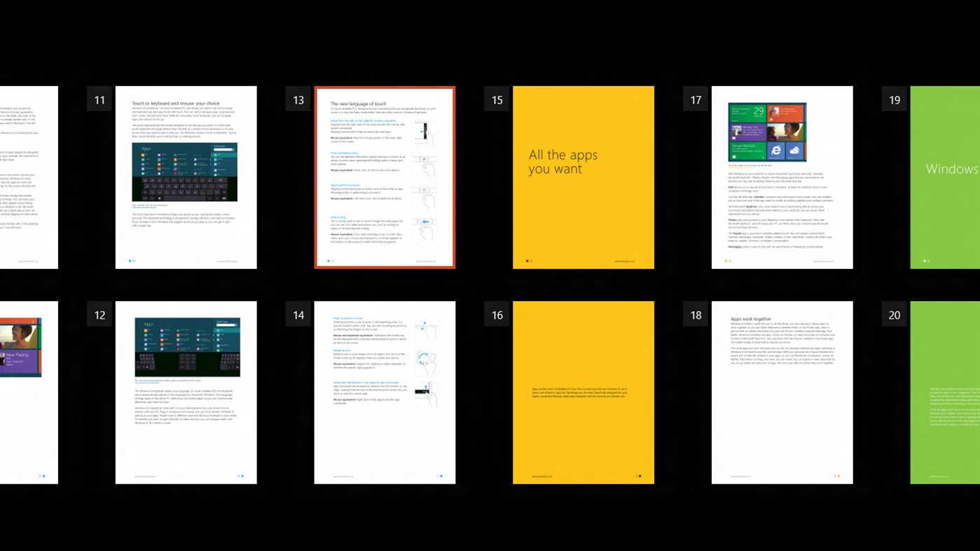Screen dimensions: 980x551
Task: Click the page number badge '12'
Action: [x=98, y=314]
